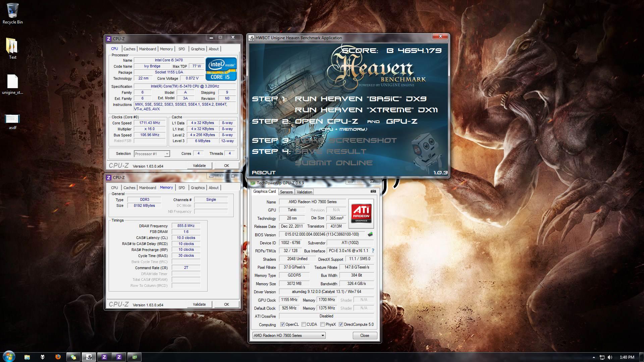This screenshot has height=362, width=644.
Task: Open About in HWBOT Heaven app
Action: click(264, 173)
